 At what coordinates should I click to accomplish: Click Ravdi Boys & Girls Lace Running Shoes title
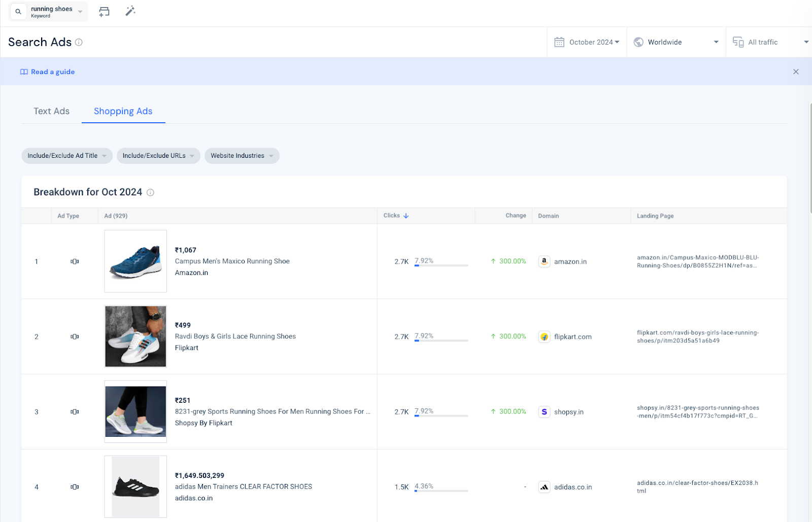[235, 336]
